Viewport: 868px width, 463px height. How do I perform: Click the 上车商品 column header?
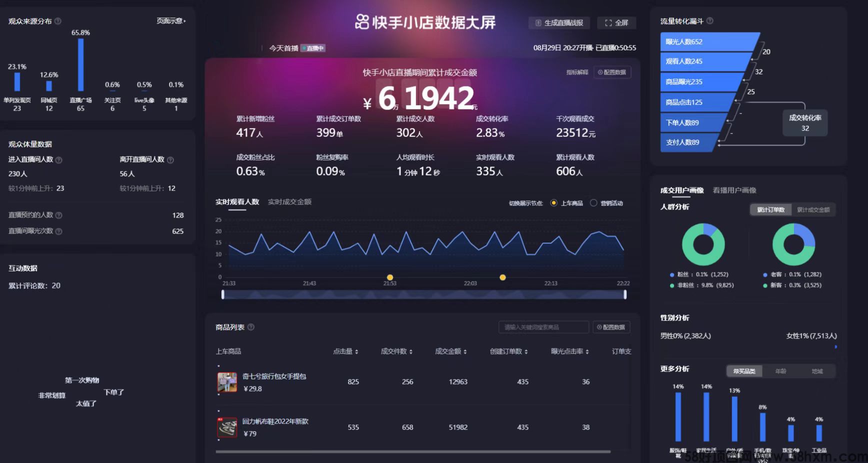pos(228,351)
